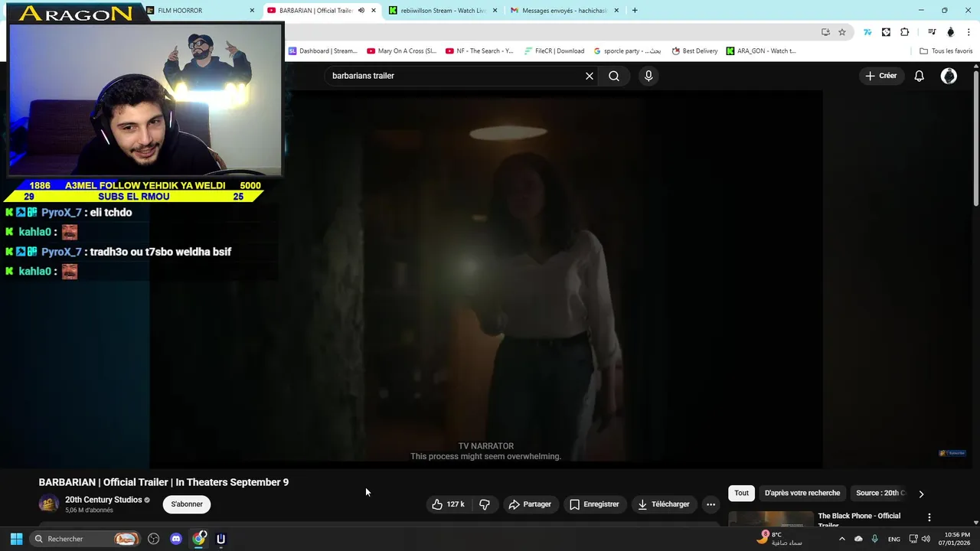Switch to Chrome in taskbar
Viewport: 980px width, 551px height.
tap(199, 539)
